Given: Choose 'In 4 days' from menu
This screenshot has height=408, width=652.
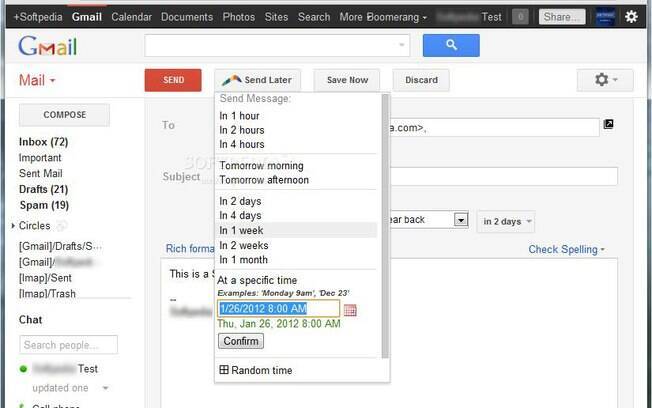Looking at the screenshot, I should tap(240, 215).
